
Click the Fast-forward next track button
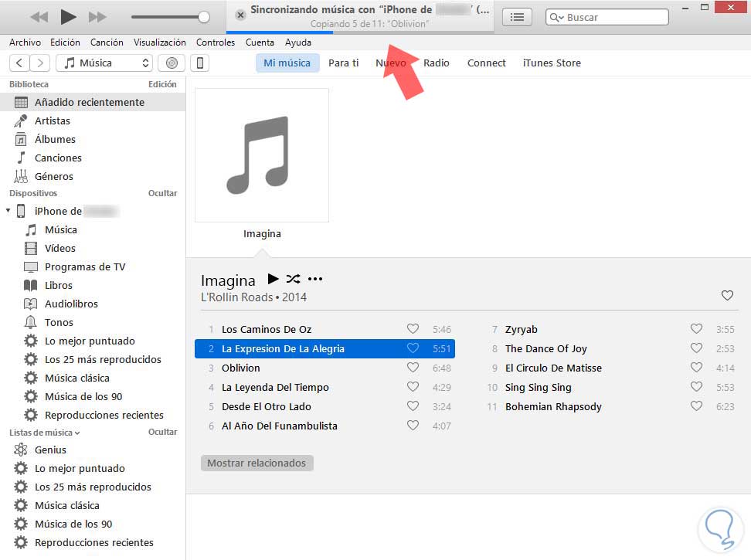click(x=97, y=17)
